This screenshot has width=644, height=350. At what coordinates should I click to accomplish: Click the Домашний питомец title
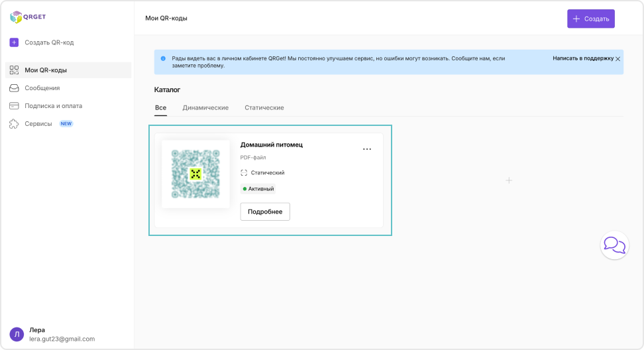click(271, 145)
